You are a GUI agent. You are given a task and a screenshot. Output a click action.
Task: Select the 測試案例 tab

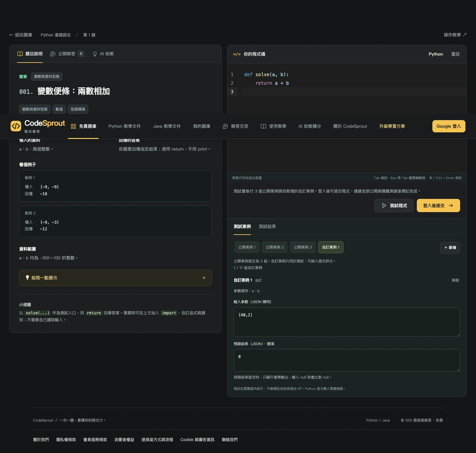(242, 227)
